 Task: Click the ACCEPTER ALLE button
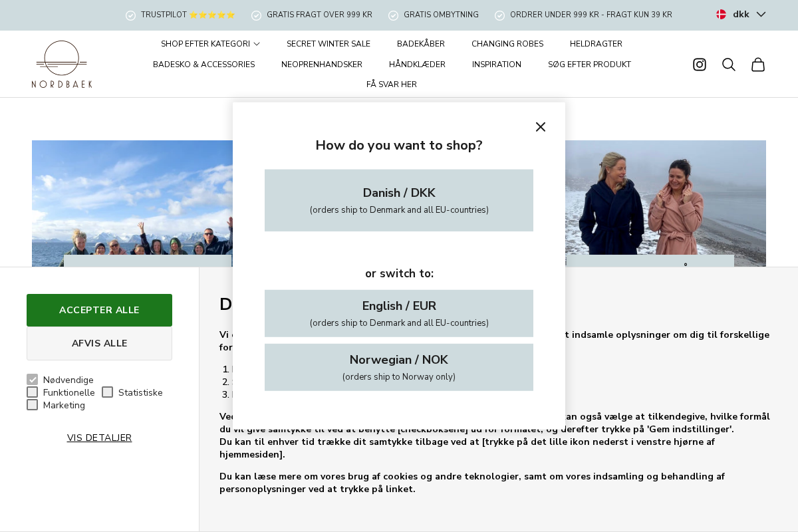[99, 310]
